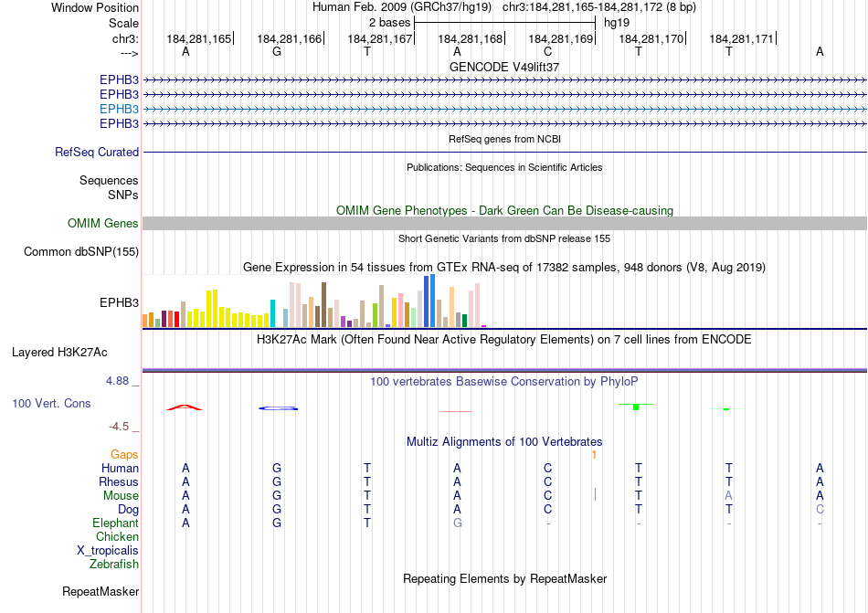The height and width of the screenshot is (613, 868).
Task: Click the Zebrafish species label
Action: [x=114, y=565]
